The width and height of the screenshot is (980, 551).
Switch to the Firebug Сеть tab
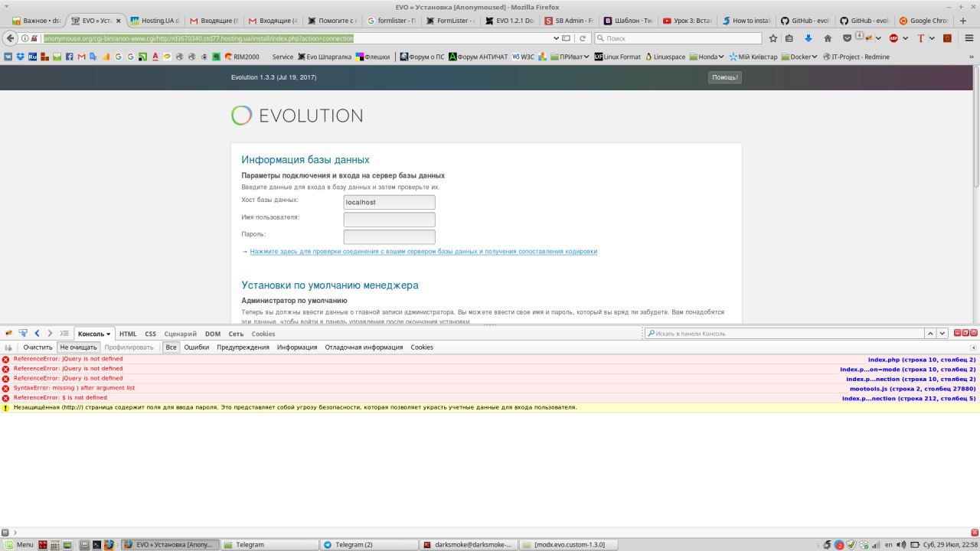tap(236, 334)
